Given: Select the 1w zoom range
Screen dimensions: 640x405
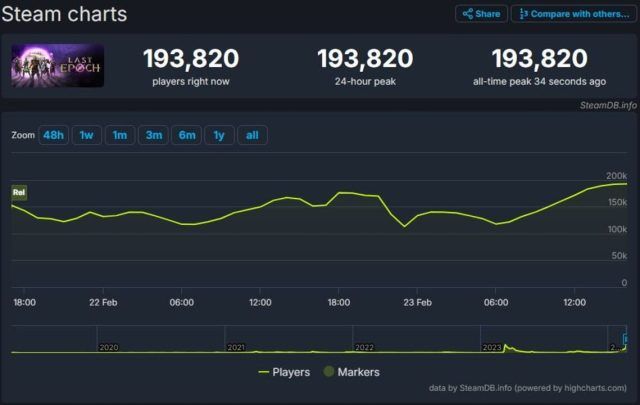Looking at the screenshot, I should (87, 135).
